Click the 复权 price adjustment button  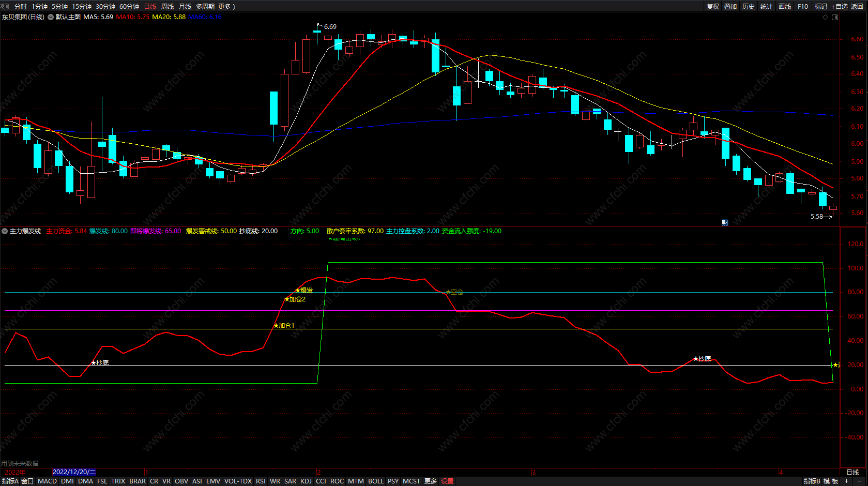713,6
